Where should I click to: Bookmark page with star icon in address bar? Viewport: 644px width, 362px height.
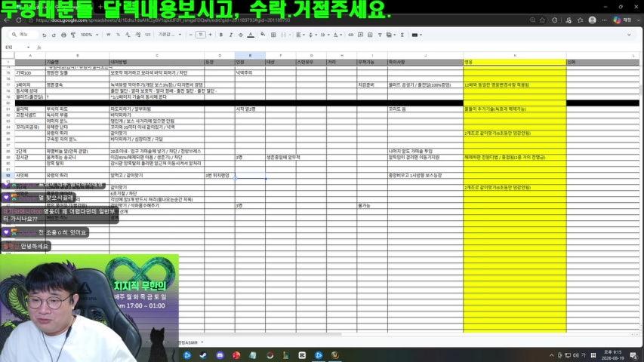click(x=543, y=20)
